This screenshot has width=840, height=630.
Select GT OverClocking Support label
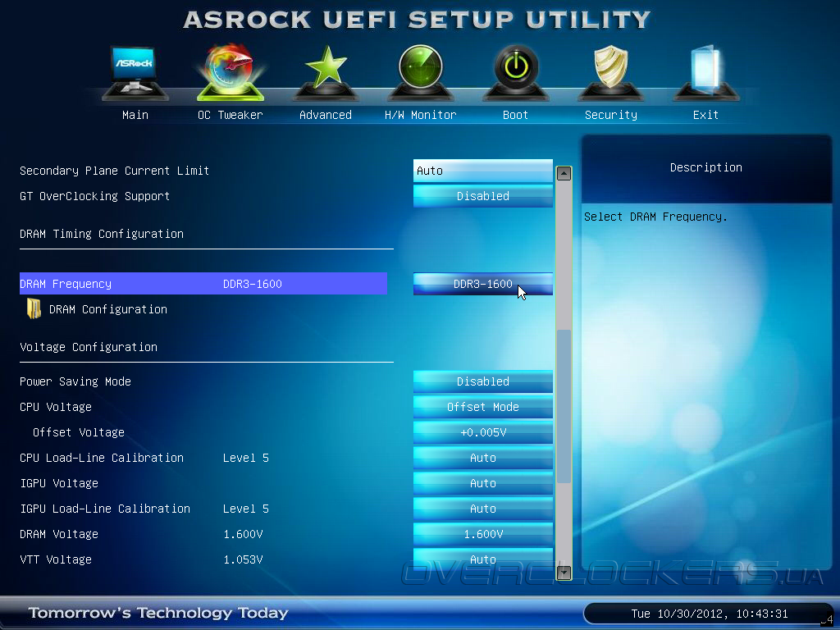coord(94,196)
